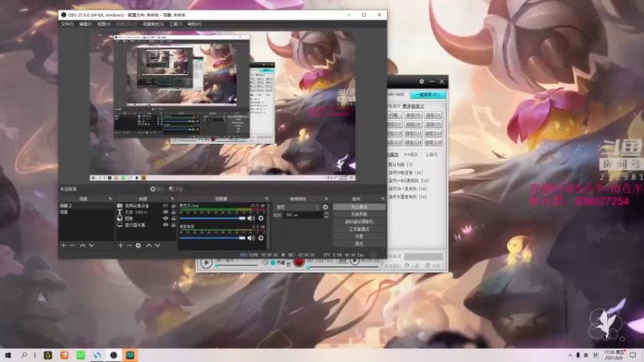The width and height of the screenshot is (644, 362).
Task: Open Desktop Audio settings gear in mixer
Action: coord(261,237)
